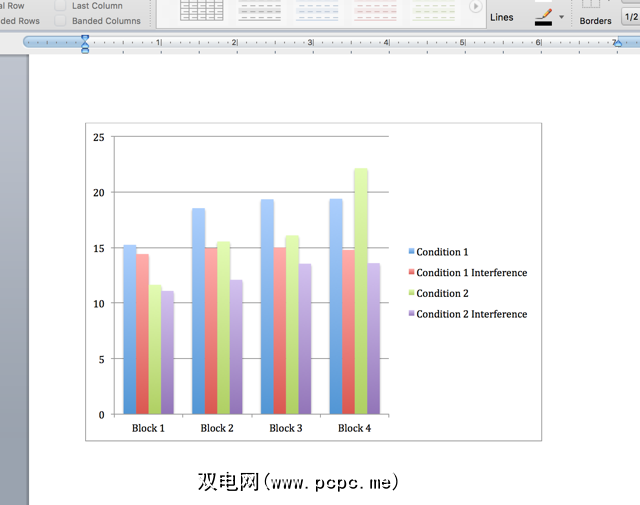
Task: Click the Block 2 axis label
Action: pos(217,428)
